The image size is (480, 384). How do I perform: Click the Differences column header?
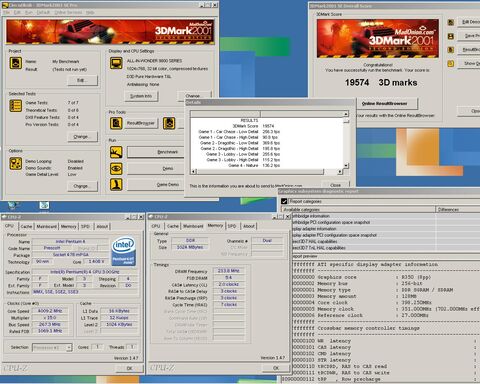pyautogui.click(x=458, y=209)
